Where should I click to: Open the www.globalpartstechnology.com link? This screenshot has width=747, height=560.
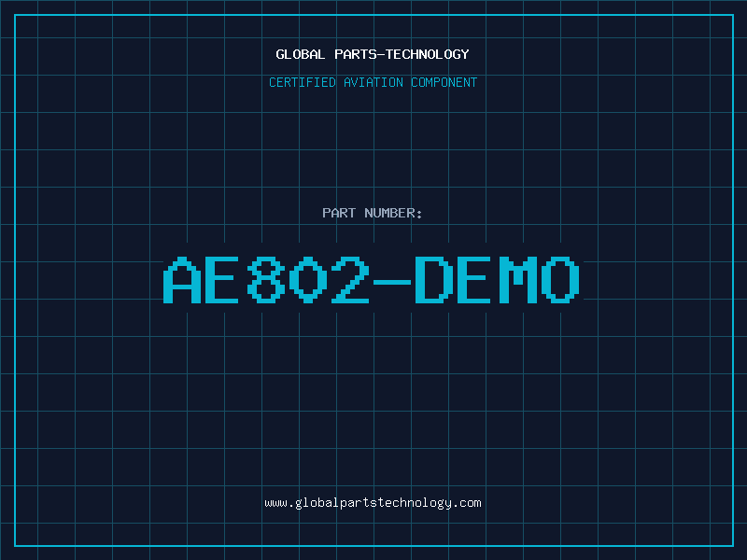coord(373,503)
